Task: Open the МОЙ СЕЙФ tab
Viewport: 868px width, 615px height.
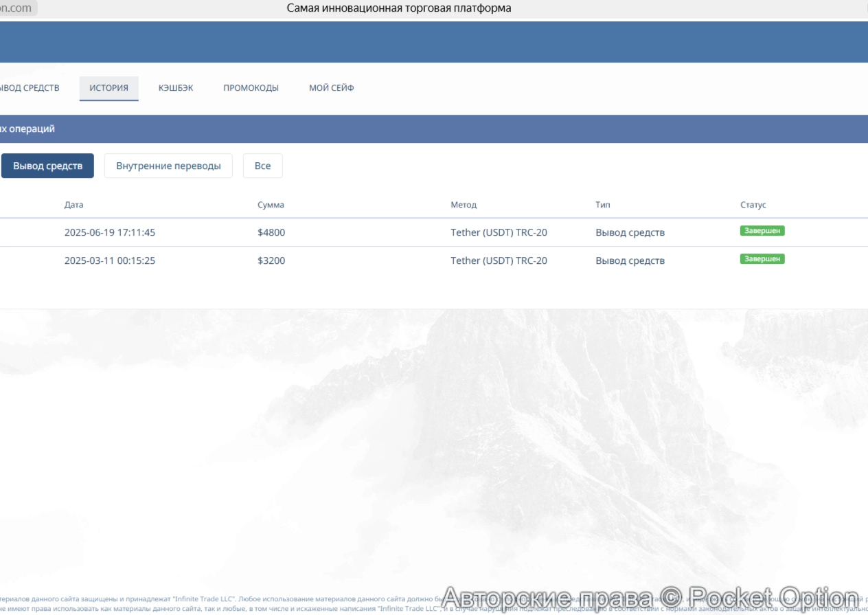Action: [x=331, y=88]
